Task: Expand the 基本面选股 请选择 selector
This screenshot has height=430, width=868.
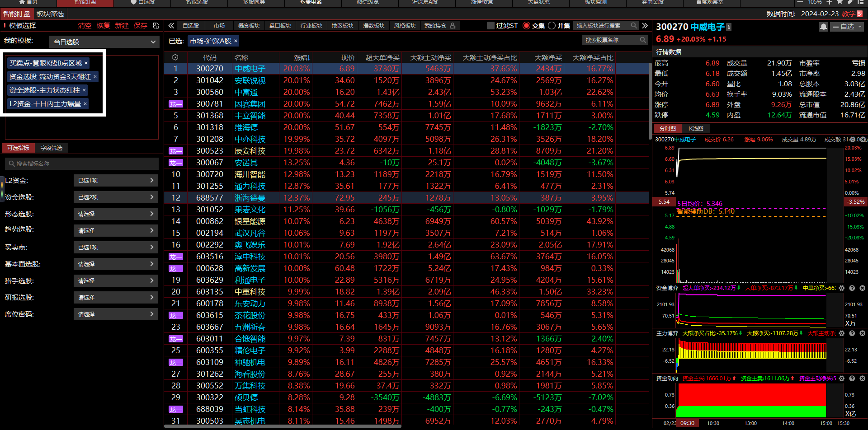Action: (x=116, y=264)
